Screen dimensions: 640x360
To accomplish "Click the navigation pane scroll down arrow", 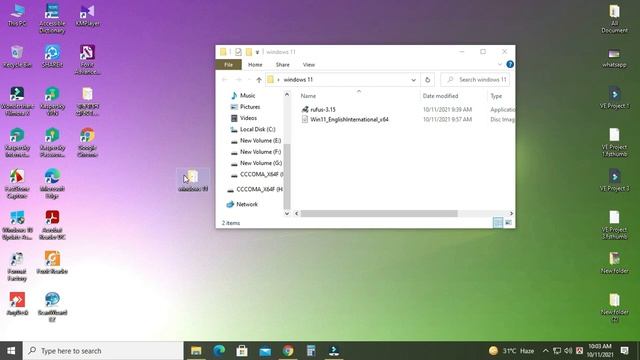I will tap(287, 213).
